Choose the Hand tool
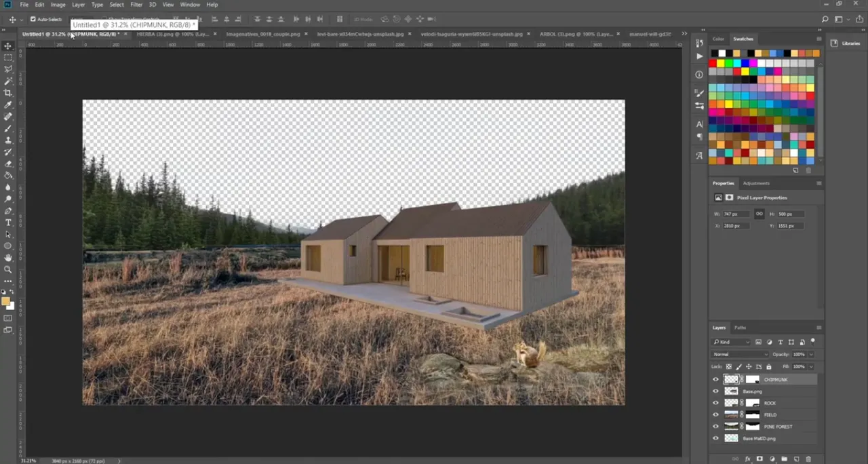 (8, 258)
